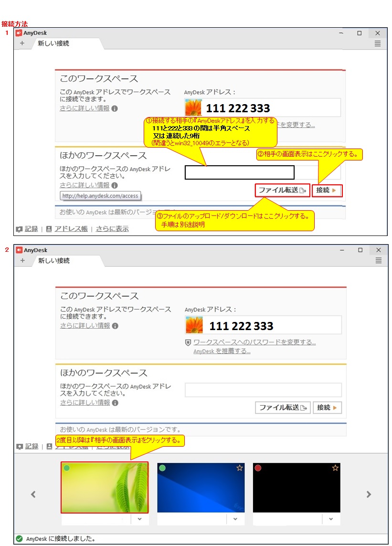Click info icon under このワークスペース in first window
Viewport: 392px width, 546px height.
tap(115, 108)
